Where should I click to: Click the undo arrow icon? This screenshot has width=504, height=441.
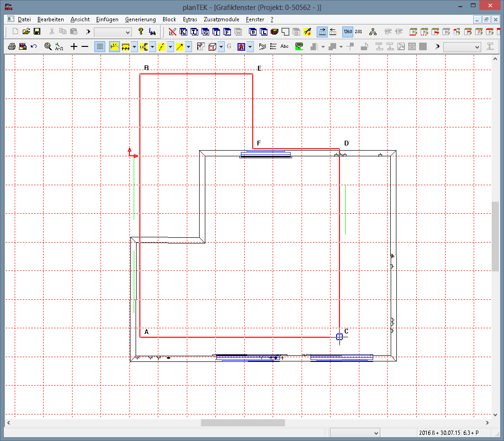(x=34, y=46)
